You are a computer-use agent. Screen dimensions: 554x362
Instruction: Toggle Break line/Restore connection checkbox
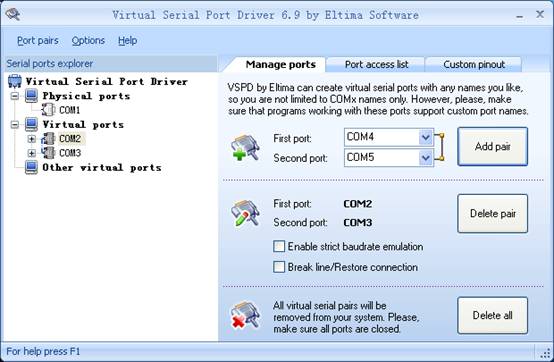pyautogui.click(x=279, y=267)
